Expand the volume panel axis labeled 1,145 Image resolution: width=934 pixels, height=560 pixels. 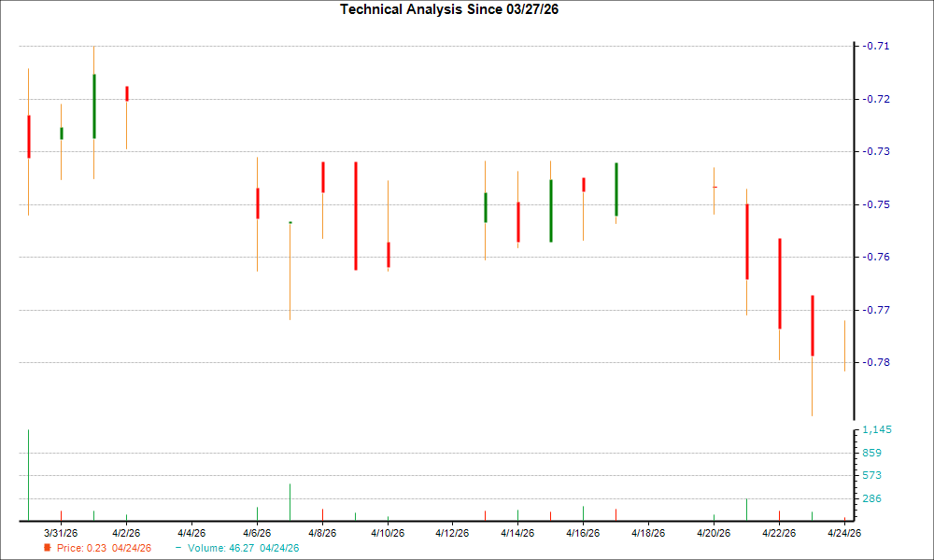click(875, 428)
